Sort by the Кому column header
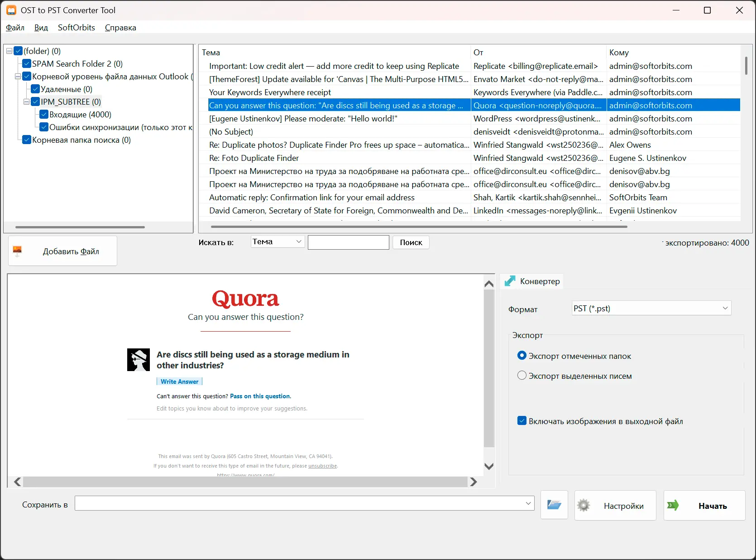Screen dimensions: 756x560 click(x=674, y=53)
